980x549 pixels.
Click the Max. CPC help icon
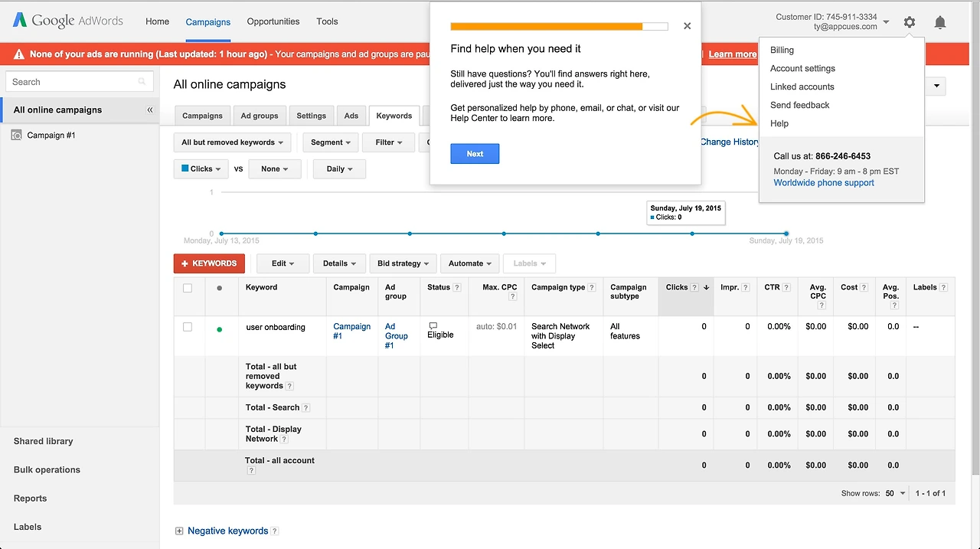coord(512,297)
